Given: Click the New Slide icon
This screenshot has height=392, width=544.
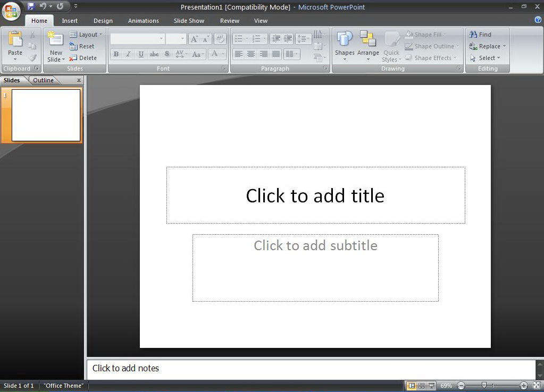Looking at the screenshot, I should point(55,39).
